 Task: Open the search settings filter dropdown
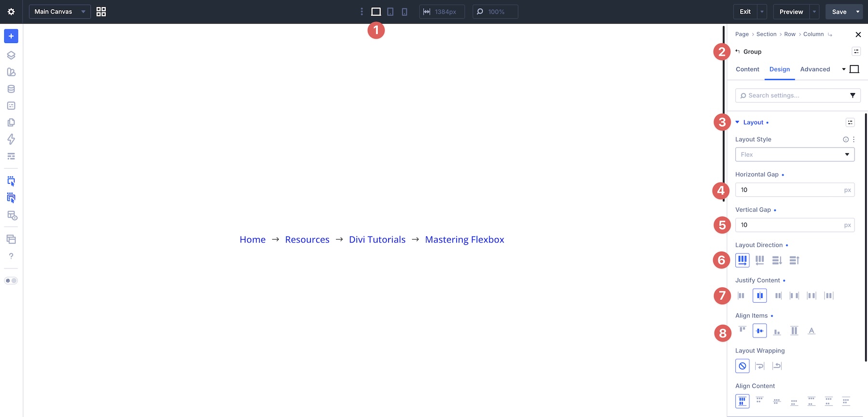click(x=853, y=95)
